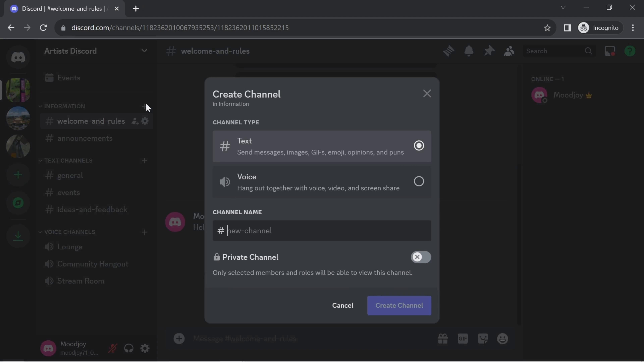This screenshot has height=362, width=644.
Task: Unmute the microphone icon
Action: click(x=113, y=348)
